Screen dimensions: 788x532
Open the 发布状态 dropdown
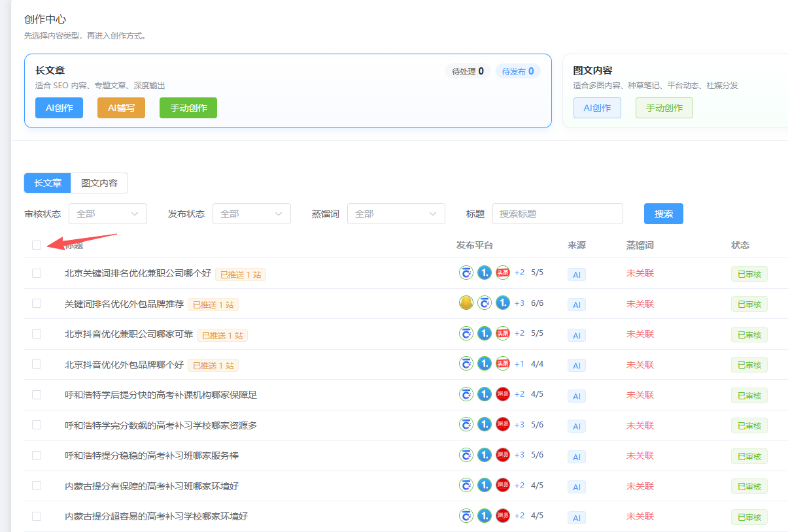[252, 214]
